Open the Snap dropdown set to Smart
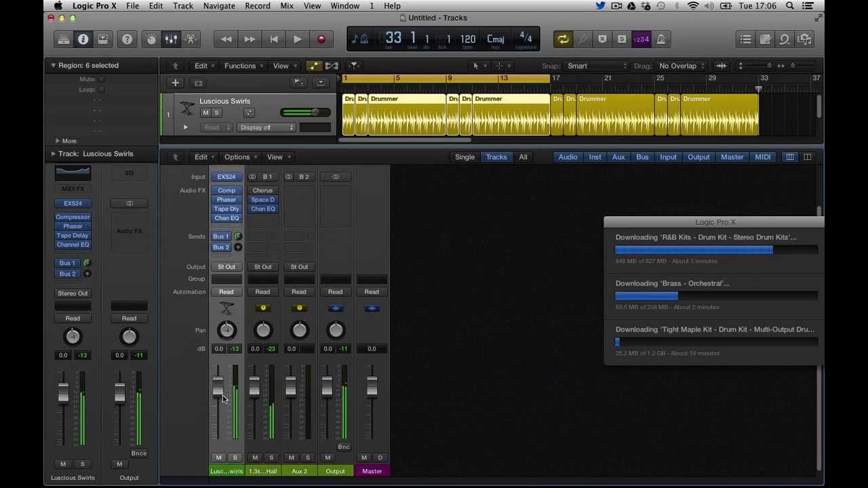 pyautogui.click(x=597, y=66)
